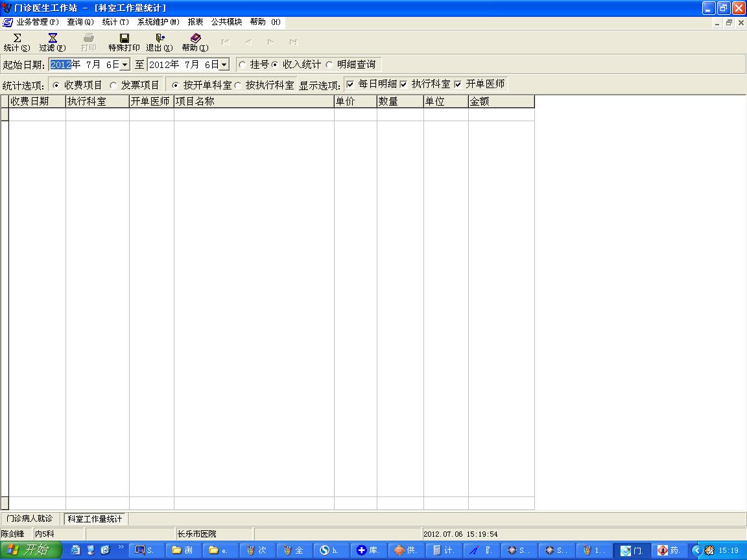The image size is (747, 560).
Task: Restore the inner MDI child window
Action: pyautogui.click(x=729, y=23)
